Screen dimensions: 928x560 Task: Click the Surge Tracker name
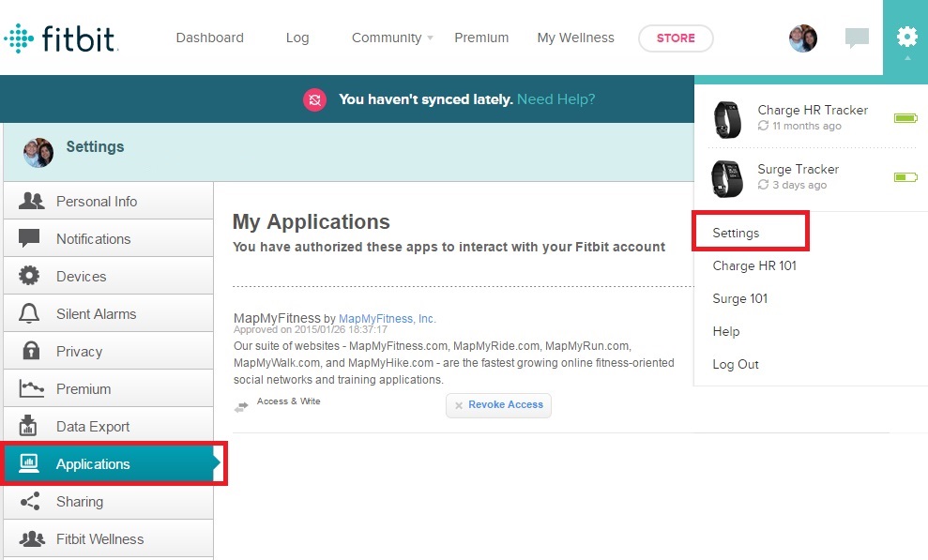point(798,169)
